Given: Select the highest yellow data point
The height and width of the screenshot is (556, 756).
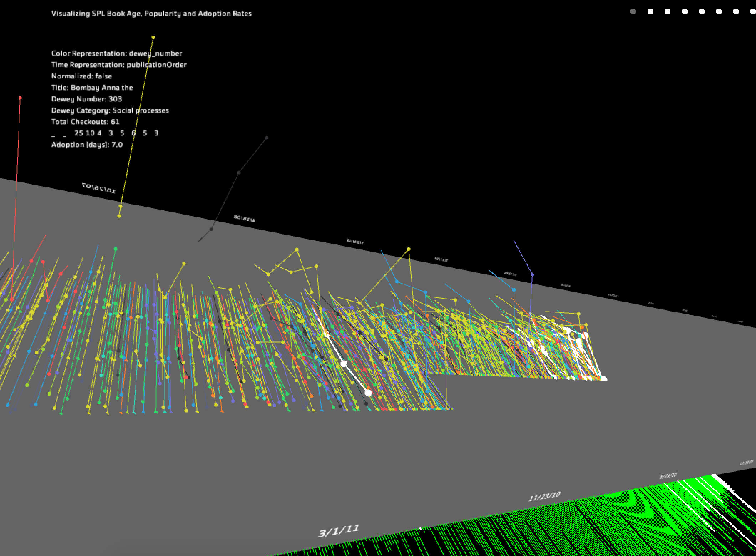Looking at the screenshot, I should coord(153,37).
